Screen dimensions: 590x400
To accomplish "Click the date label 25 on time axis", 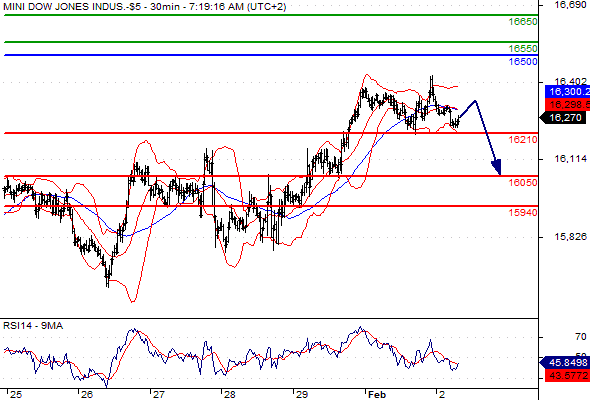I will [16, 394].
